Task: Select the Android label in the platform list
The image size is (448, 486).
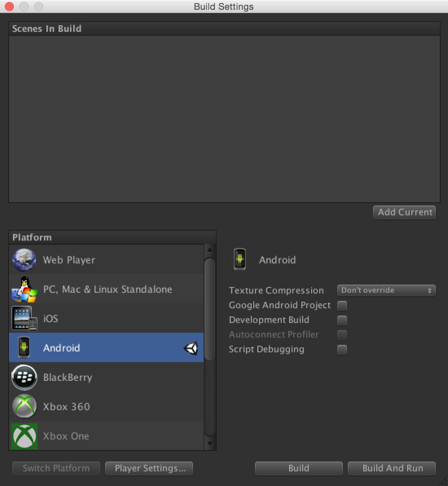Action: (61, 348)
